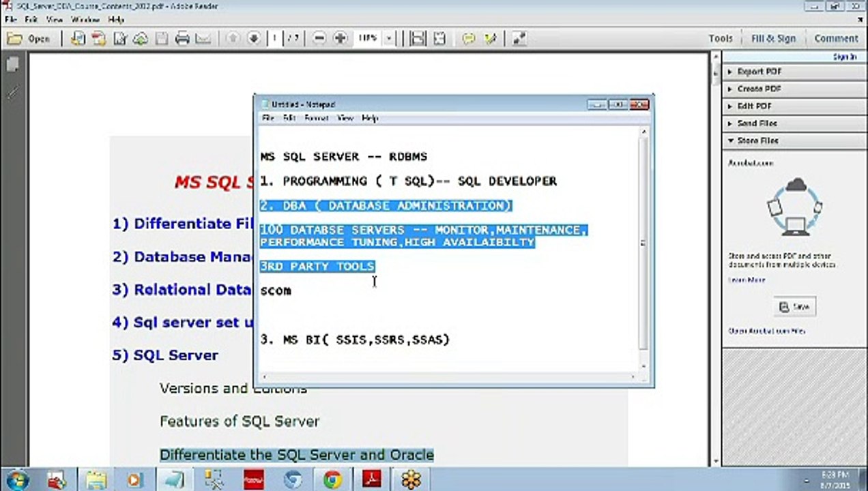
Task: Click the Save button in Store Files panel
Action: point(794,307)
